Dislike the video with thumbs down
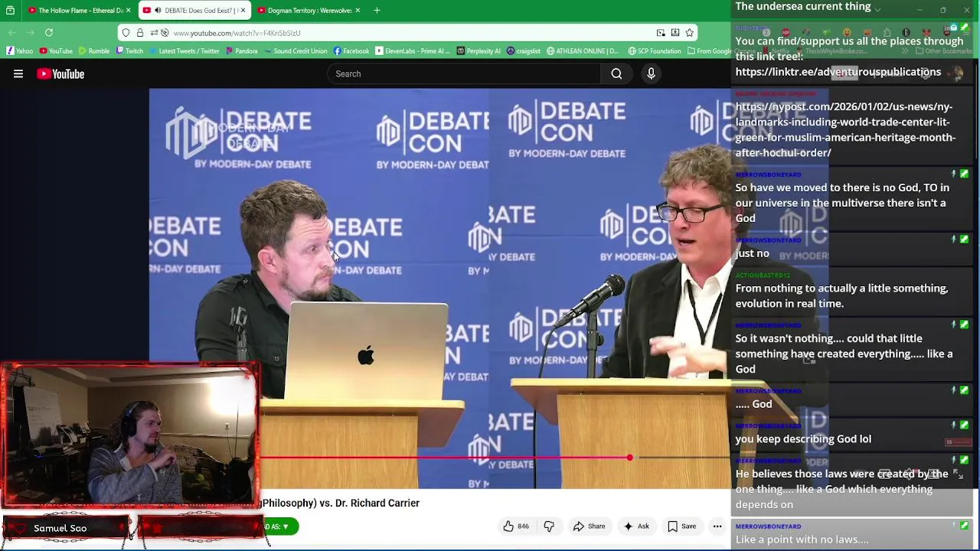The width and height of the screenshot is (980, 551). (x=549, y=527)
